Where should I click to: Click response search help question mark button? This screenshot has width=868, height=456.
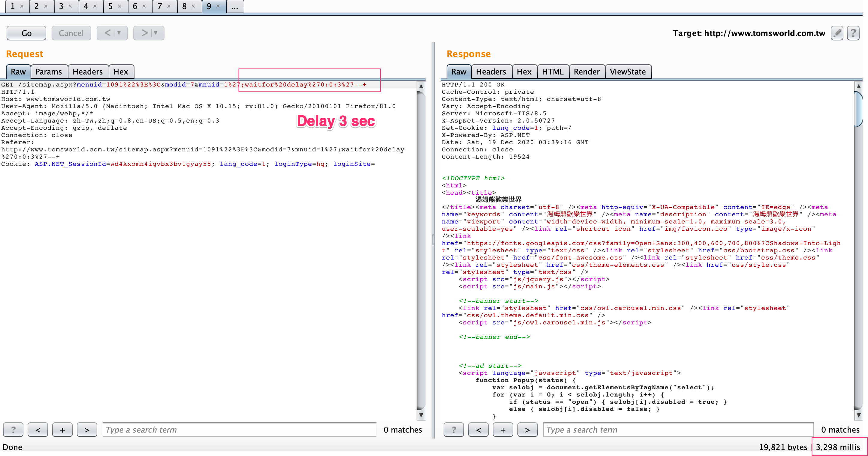pos(454,430)
